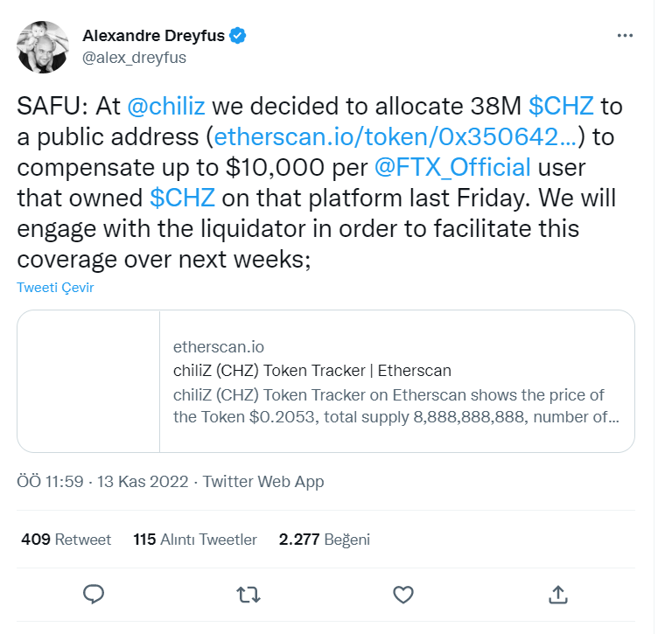Click the first $CHZ cashtag

pos(561,106)
